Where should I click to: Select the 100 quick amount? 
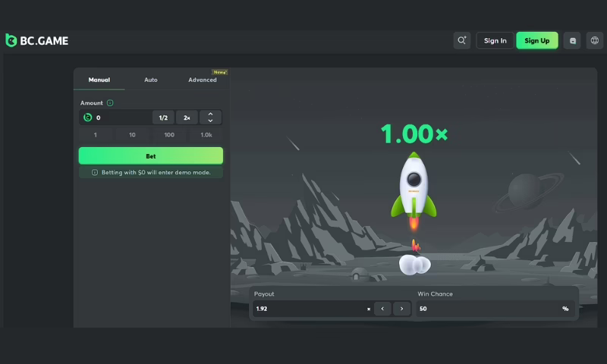169,135
